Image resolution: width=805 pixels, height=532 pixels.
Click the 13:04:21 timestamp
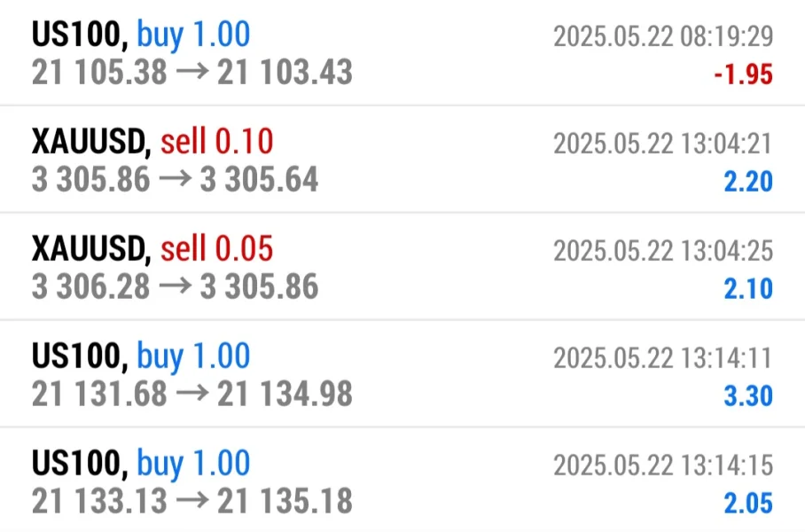(663, 144)
